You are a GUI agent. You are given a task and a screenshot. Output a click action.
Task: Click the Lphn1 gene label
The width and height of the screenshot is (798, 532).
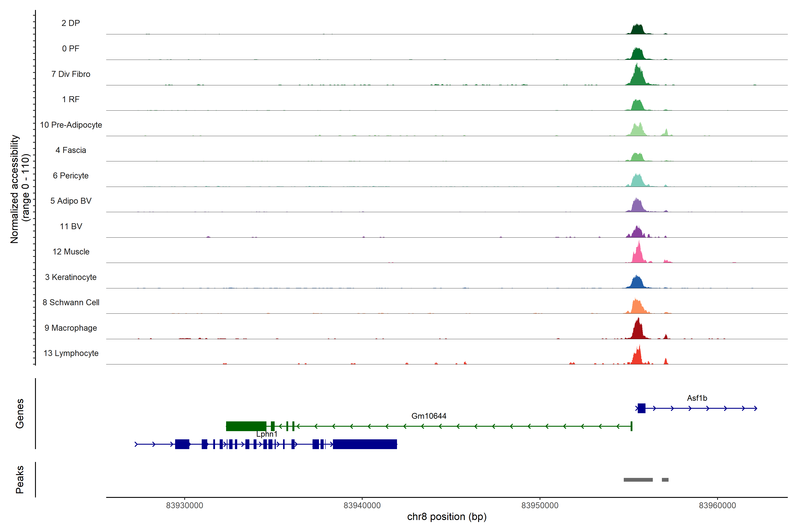pyautogui.click(x=267, y=434)
